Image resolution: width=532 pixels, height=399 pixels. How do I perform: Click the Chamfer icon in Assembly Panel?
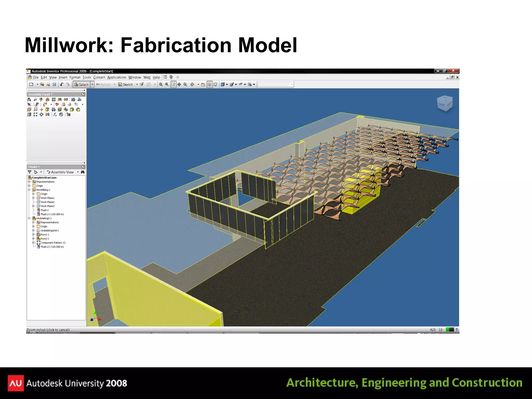pos(78,109)
